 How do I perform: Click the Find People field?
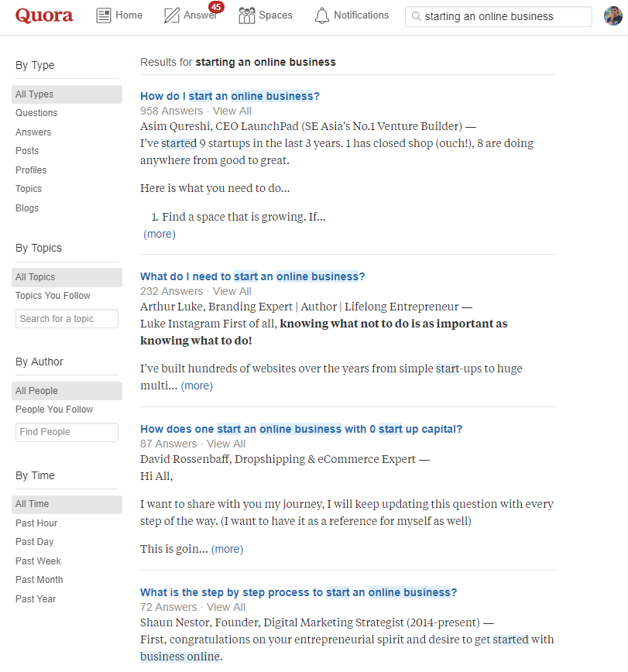[x=67, y=432]
